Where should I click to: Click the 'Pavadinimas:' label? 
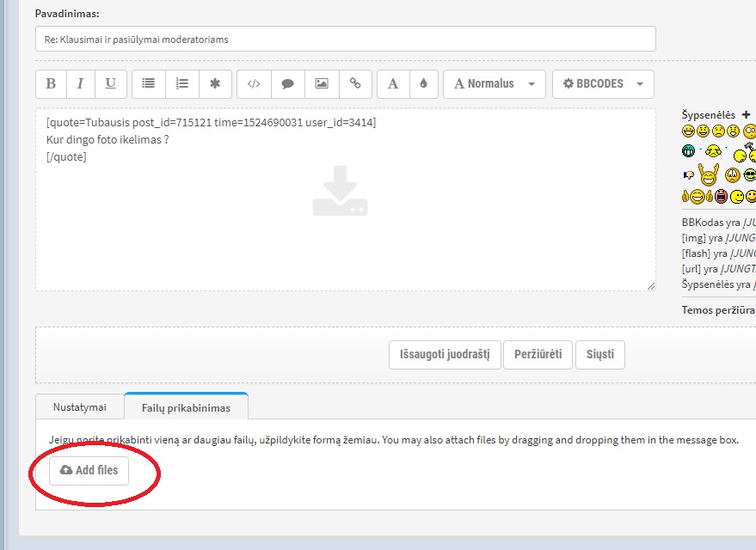67,14
